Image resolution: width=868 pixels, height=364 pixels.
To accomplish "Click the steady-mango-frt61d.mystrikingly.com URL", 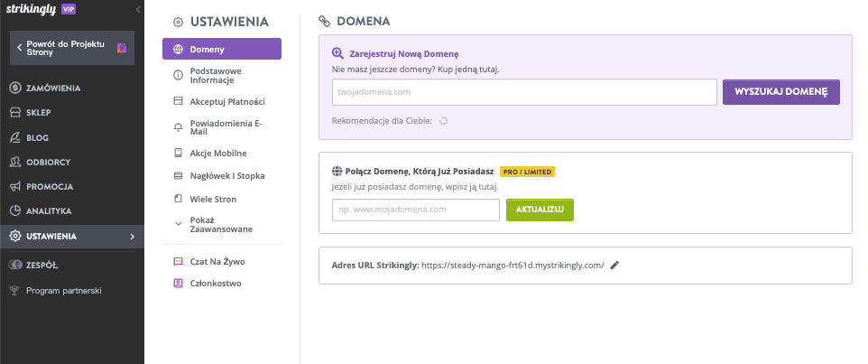I will (512, 266).
